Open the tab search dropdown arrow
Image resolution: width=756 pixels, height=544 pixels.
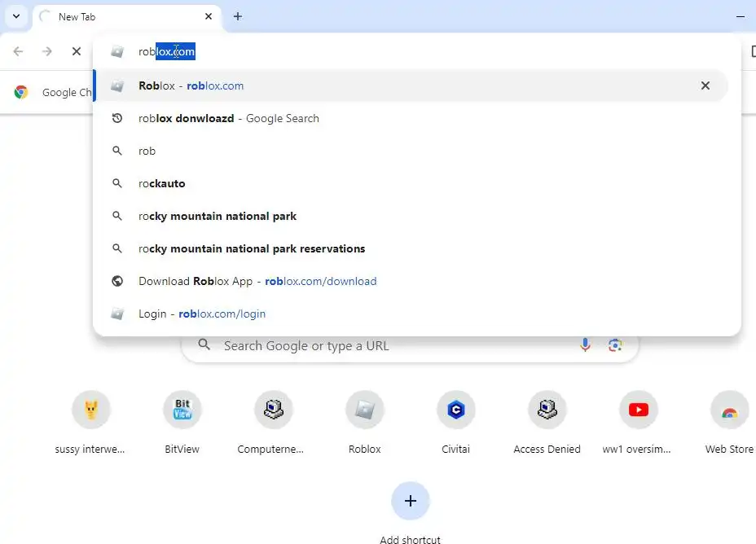[x=16, y=16]
